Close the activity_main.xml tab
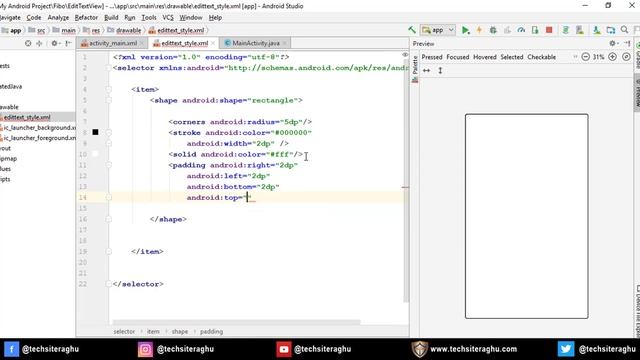Image resolution: width=640 pixels, height=360 pixels. pyautogui.click(x=142, y=43)
